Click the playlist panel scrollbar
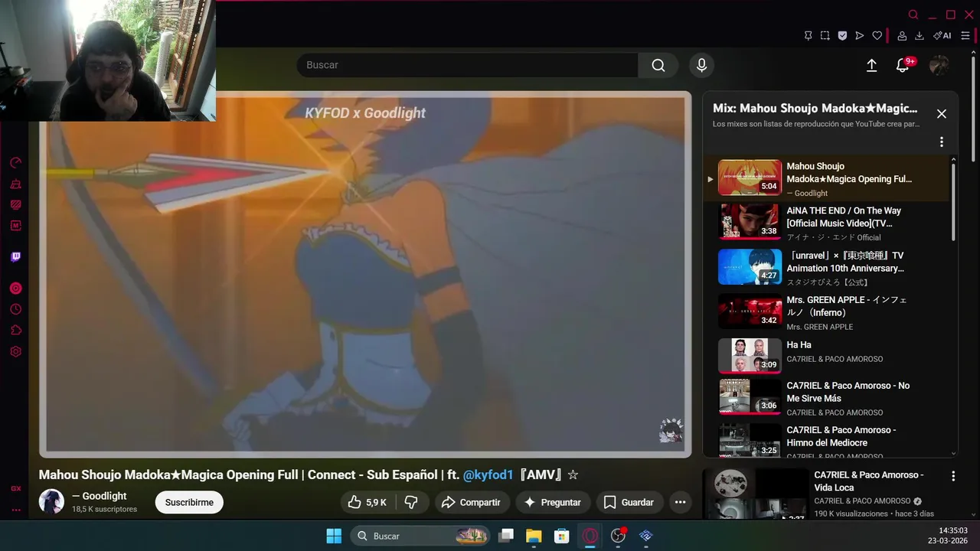 tap(953, 202)
